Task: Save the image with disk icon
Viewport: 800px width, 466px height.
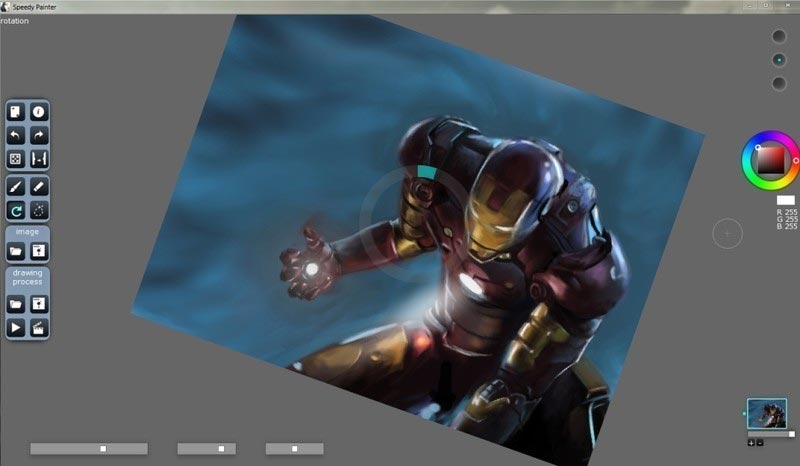Action: (39, 251)
